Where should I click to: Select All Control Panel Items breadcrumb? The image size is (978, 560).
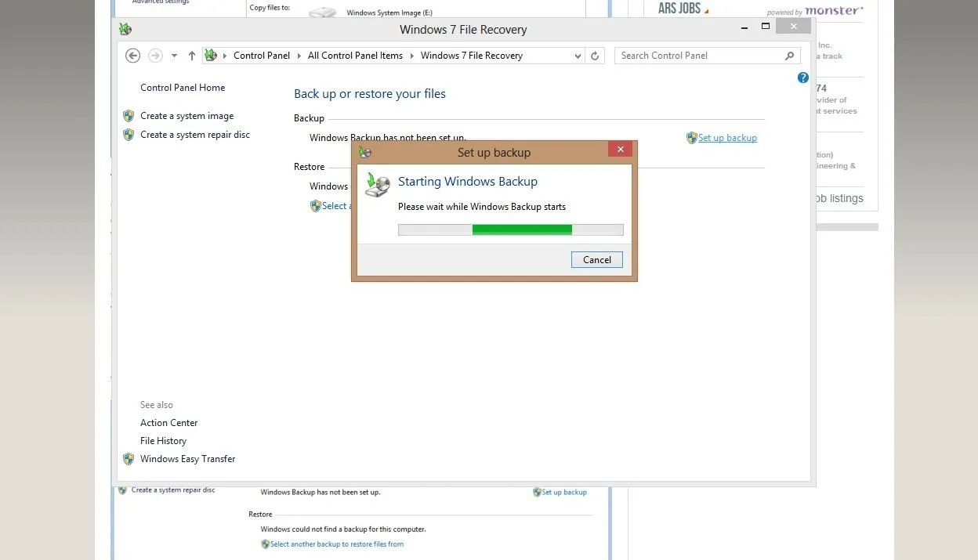click(355, 56)
